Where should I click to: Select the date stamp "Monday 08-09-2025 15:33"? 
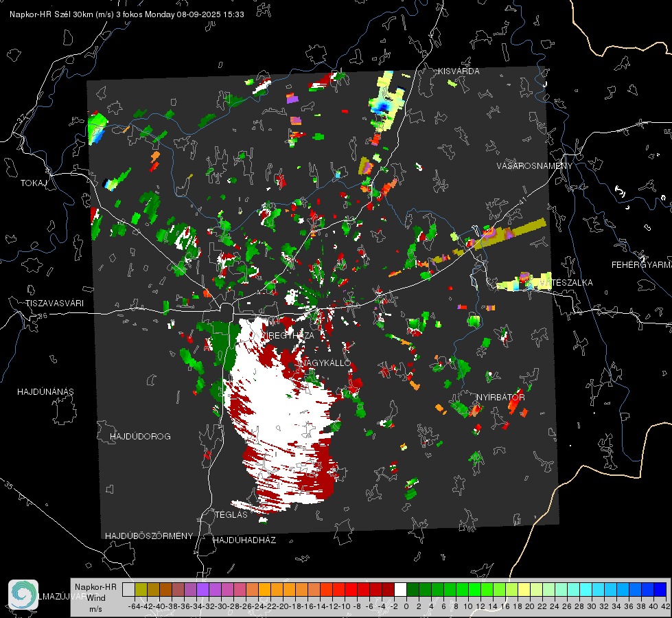[194, 14]
